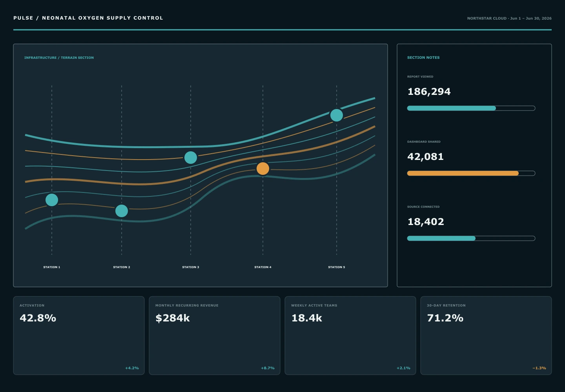Click the Source Connected progress bar
This screenshot has width=565, height=392.
point(471,238)
